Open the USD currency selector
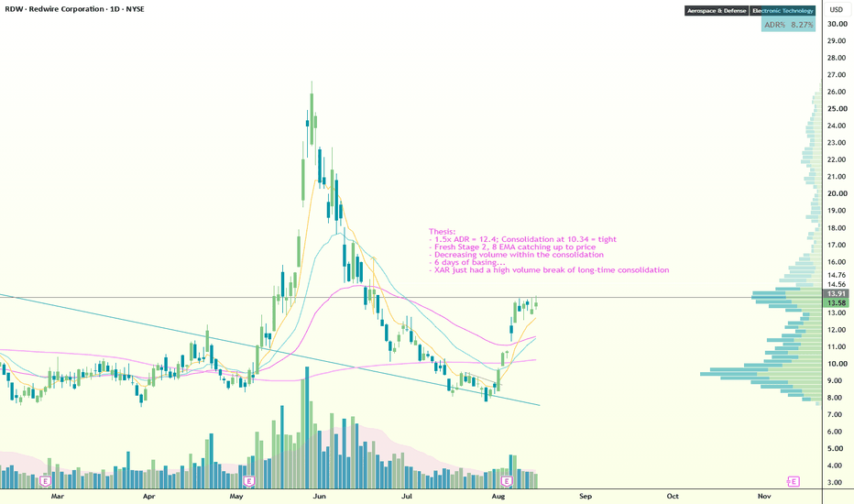854x504 pixels. pos(836,9)
